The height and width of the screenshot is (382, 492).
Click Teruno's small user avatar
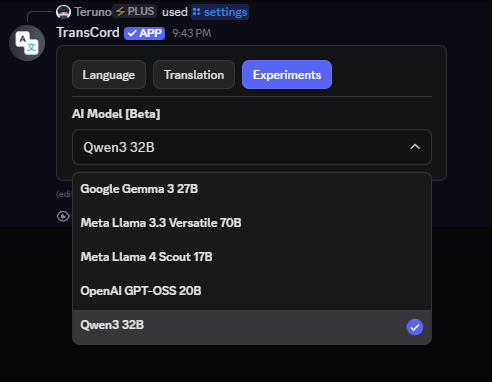[63, 12]
